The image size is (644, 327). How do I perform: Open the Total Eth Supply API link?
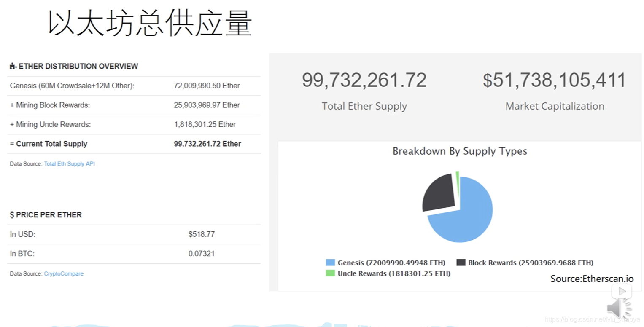70,164
